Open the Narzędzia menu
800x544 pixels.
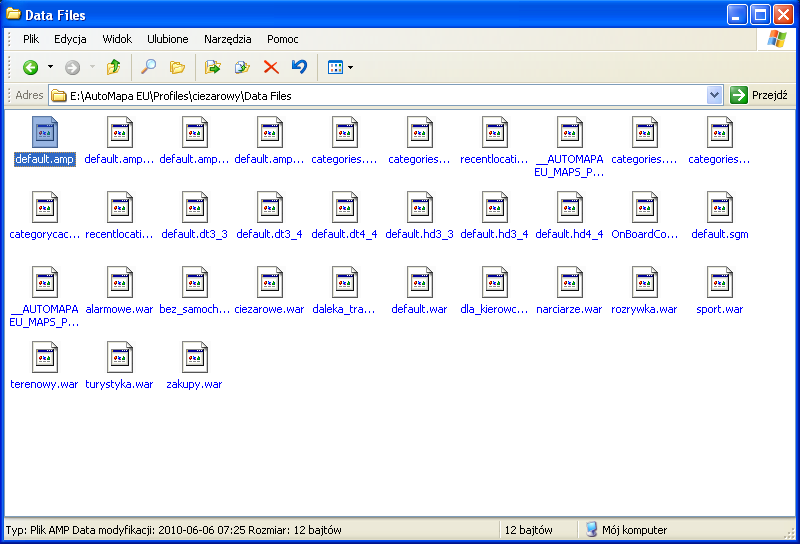(x=227, y=39)
